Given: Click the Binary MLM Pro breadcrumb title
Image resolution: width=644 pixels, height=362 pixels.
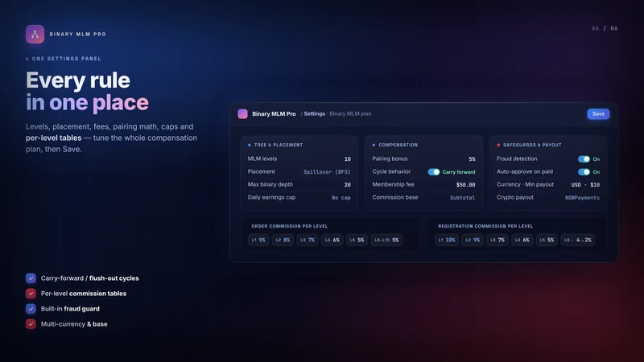Looking at the screenshot, I should [274, 113].
